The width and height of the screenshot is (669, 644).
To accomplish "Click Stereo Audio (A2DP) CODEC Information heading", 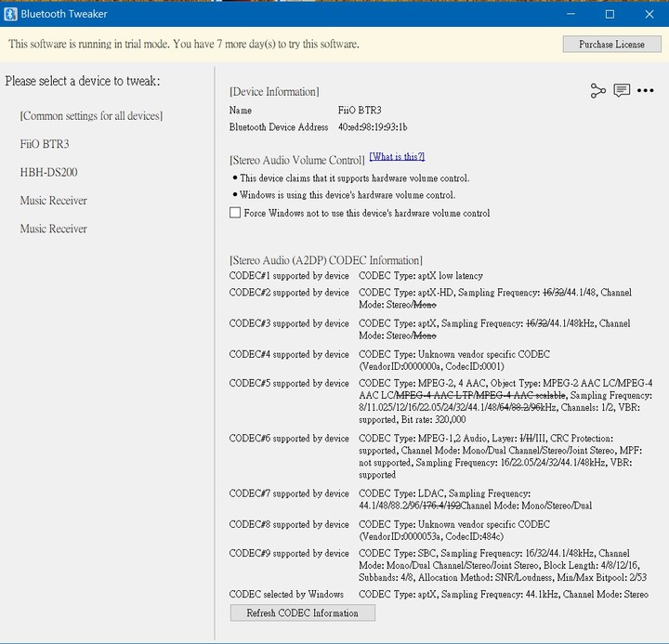I will click(326, 260).
